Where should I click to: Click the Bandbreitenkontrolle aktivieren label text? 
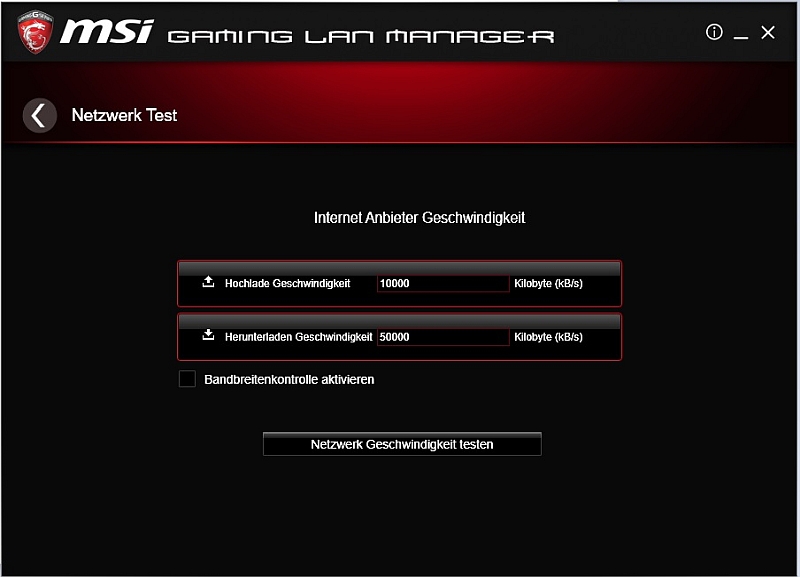click(x=289, y=380)
